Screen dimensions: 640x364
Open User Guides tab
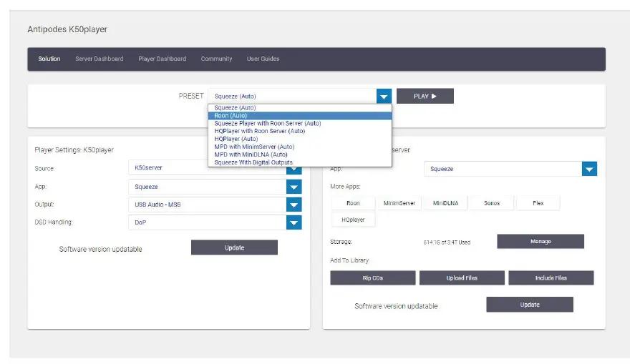[263, 59]
